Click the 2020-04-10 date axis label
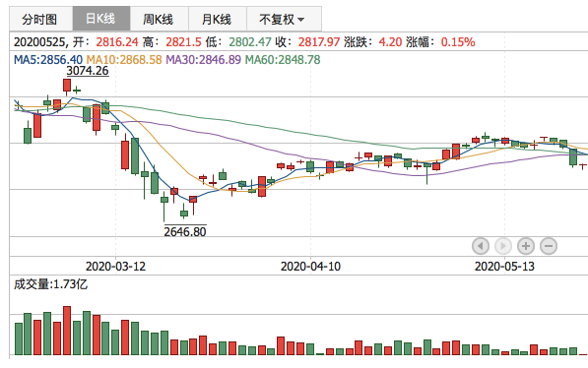This screenshot has height=368, width=588. pos(310,267)
